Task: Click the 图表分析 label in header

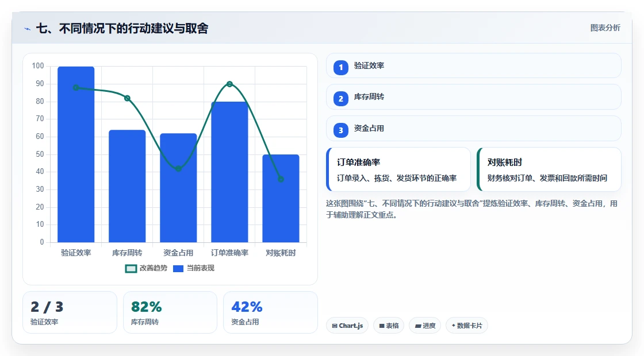Action: pyautogui.click(x=605, y=28)
